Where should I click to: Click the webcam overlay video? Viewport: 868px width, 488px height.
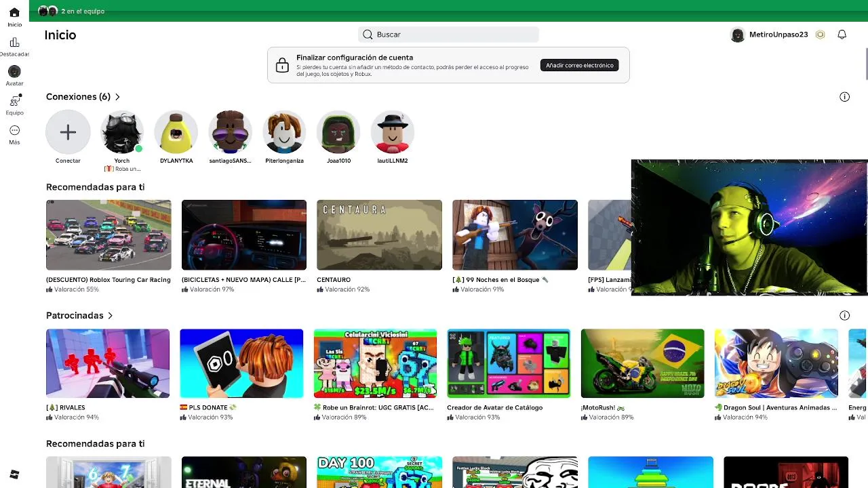tap(749, 228)
